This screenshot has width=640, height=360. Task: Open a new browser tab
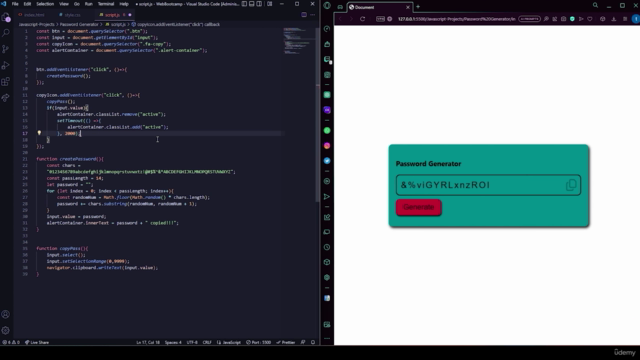click(418, 7)
